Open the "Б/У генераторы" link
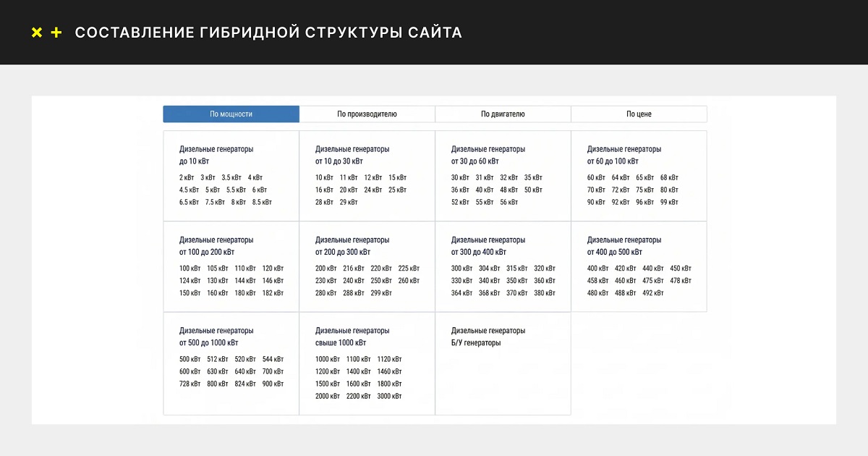 click(x=476, y=342)
